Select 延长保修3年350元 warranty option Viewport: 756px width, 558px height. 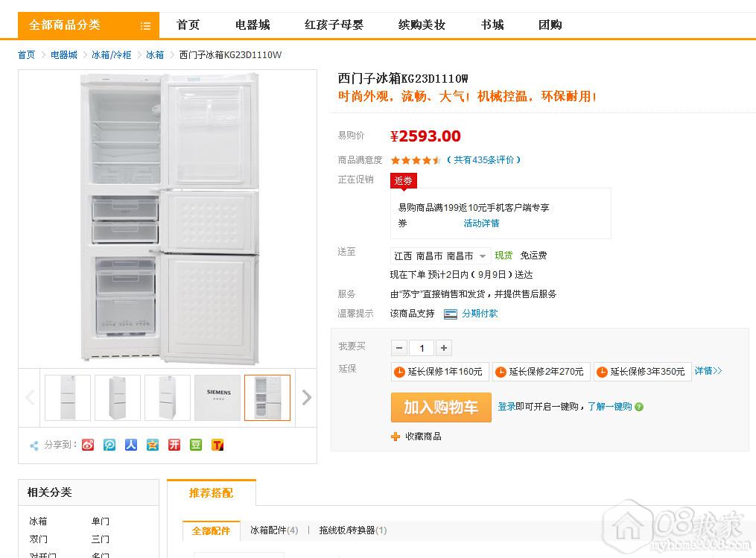pos(641,372)
